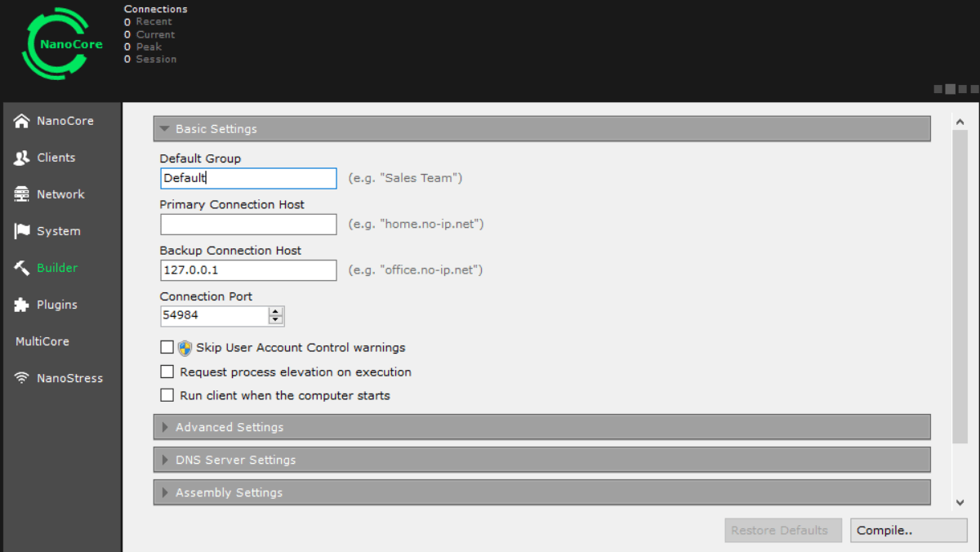This screenshot has width=980, height=552.
Task: Open the System section label
Action: click(59, 231)
